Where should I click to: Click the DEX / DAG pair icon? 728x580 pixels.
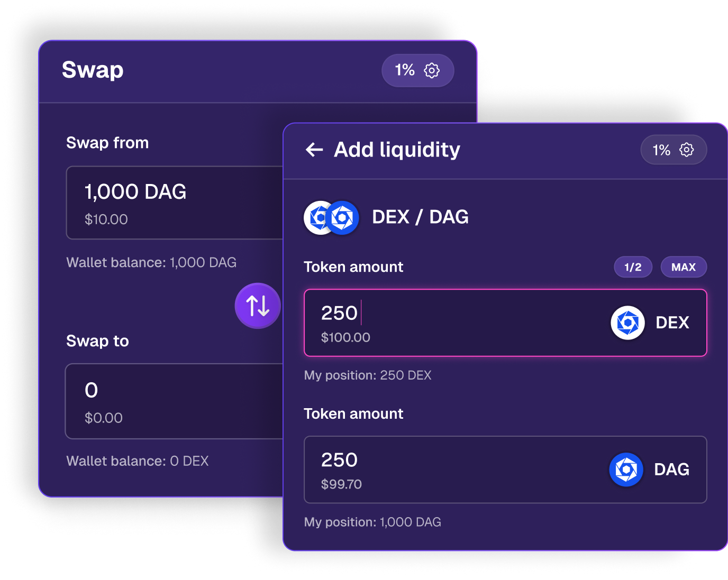[x=332, y=217]
